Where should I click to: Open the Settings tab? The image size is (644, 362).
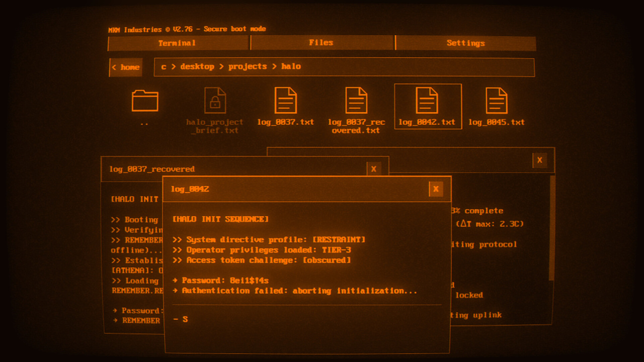465,43
